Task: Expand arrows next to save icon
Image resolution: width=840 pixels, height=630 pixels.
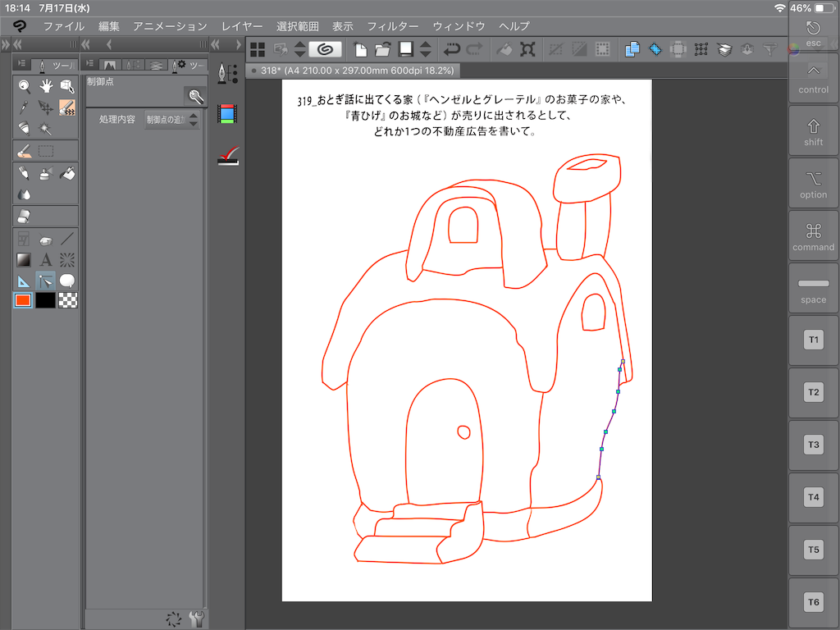Action: point(426,49)
